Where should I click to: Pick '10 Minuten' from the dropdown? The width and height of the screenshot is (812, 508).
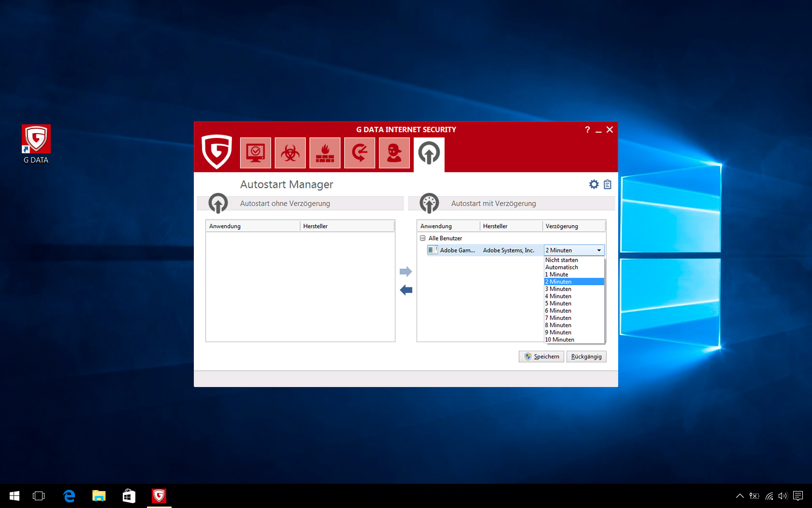pyautogui.click(x=560, y=340)
